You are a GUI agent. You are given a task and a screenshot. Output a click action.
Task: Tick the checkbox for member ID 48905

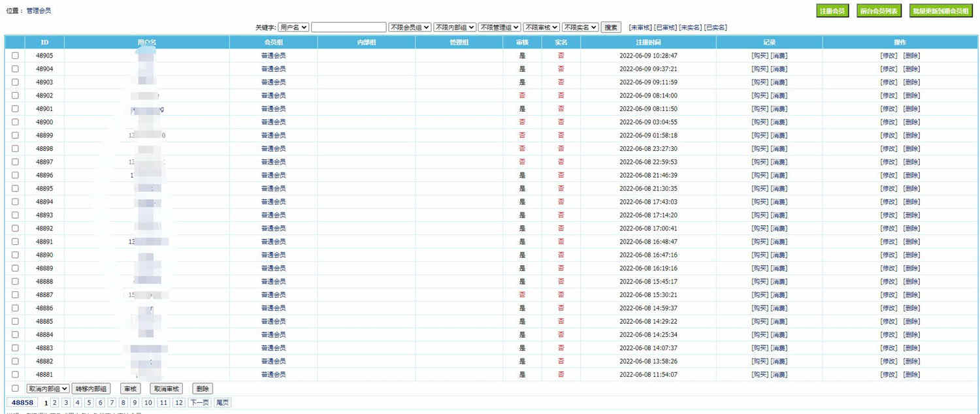(x=14, y=56)
